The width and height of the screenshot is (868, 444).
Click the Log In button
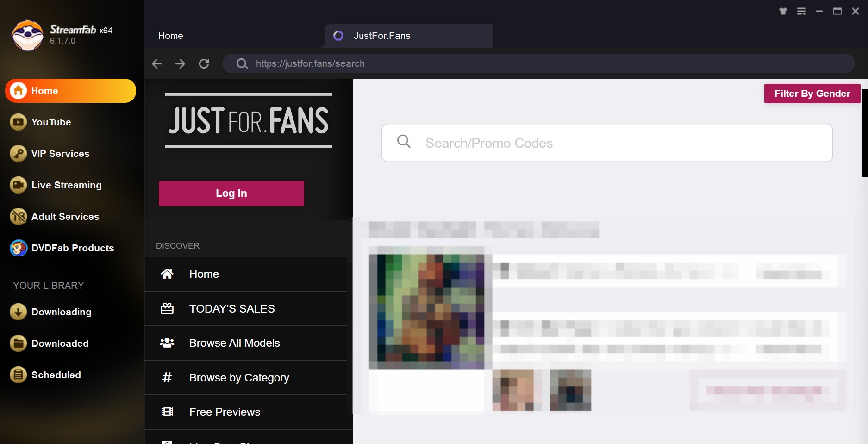[x=231, y=193]
